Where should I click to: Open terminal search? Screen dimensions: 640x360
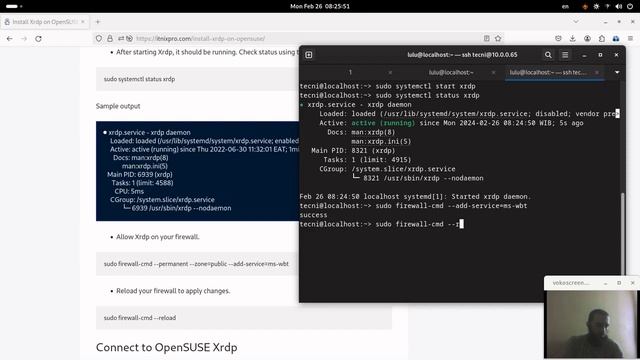click(548, 55)
